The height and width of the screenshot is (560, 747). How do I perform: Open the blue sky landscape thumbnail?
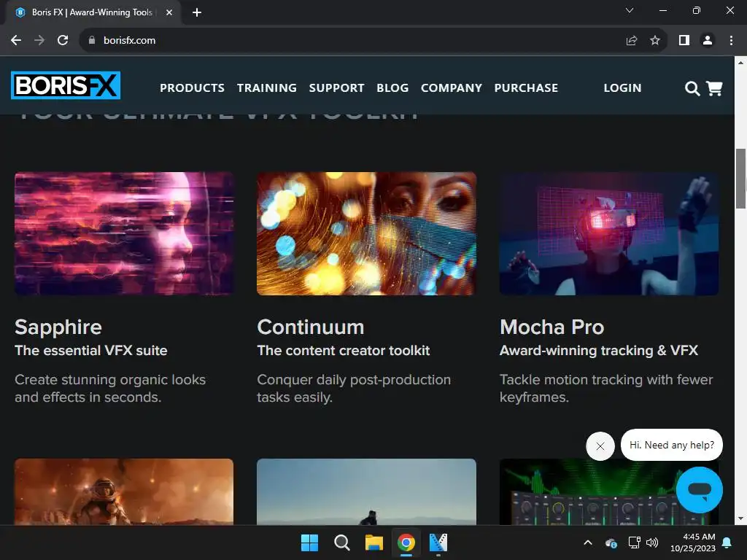point(366,491)
